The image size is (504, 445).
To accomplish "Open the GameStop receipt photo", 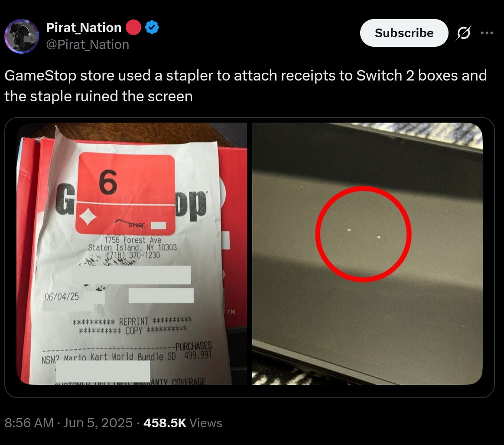I will pos(132,254).
